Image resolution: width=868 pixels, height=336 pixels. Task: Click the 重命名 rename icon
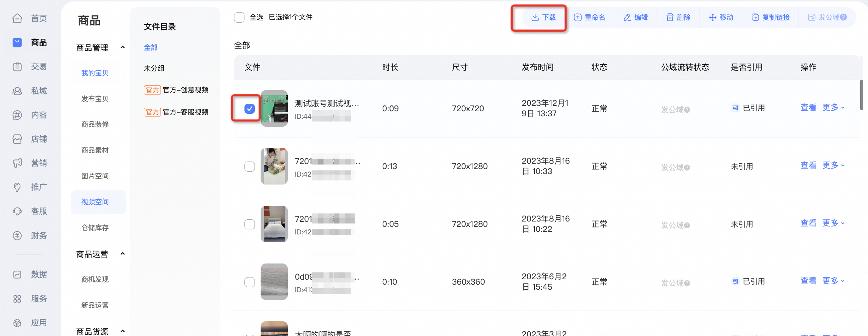(x=578, y=18)
